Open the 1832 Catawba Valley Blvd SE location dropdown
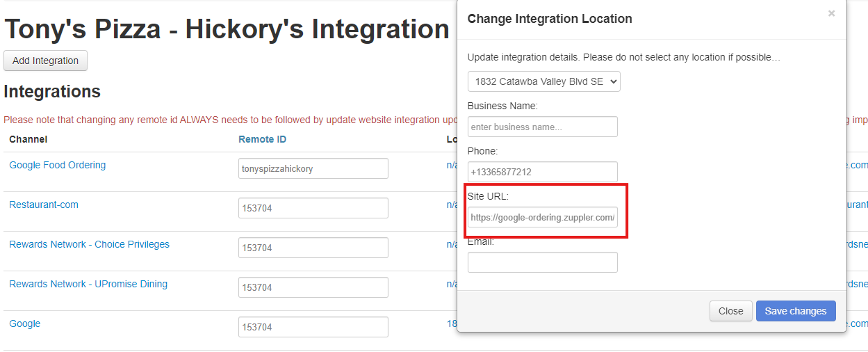The height and width of the screenshot is (352, 868). [543, 81]
